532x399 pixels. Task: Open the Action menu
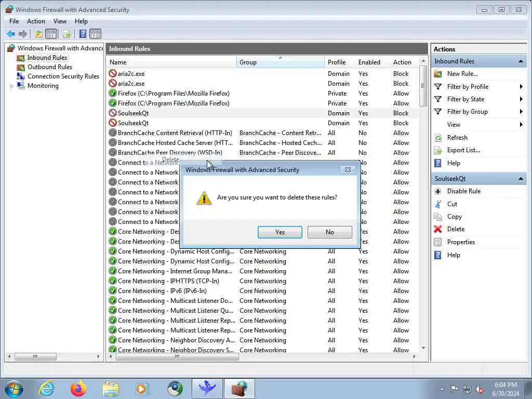click(x=36, y=21)
